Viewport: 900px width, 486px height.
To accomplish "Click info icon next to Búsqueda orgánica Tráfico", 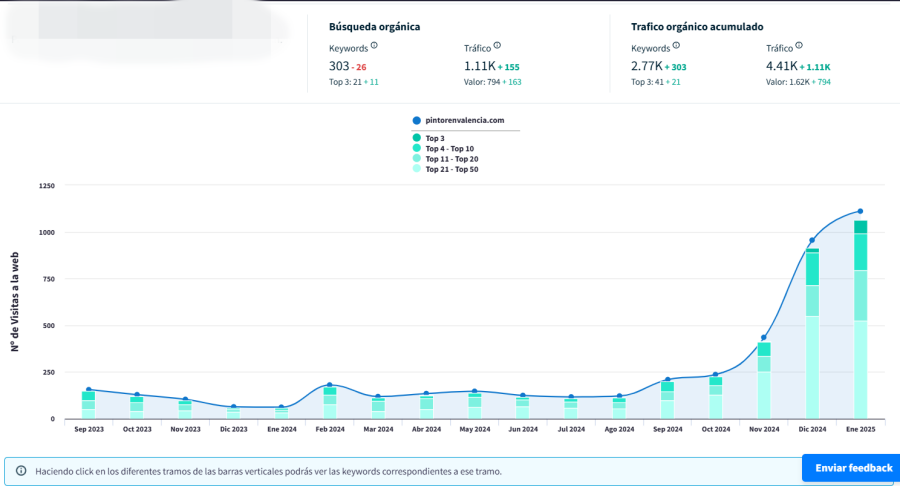I will [x=497, y=45].
